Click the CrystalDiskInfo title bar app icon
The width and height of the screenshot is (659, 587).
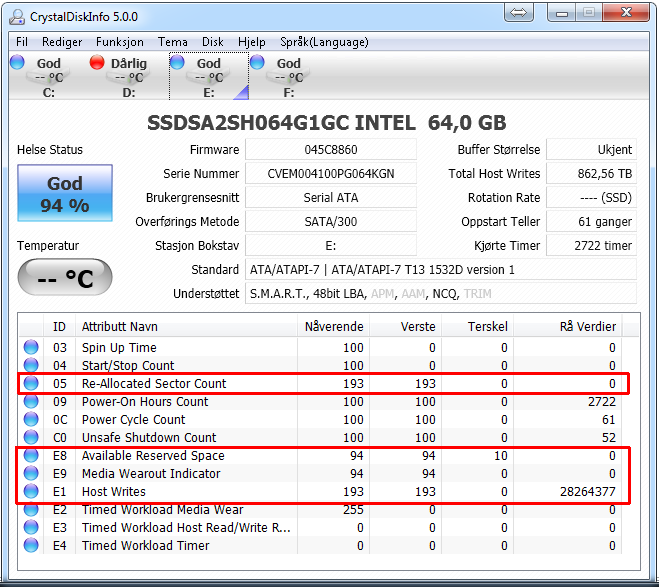point(17,17)
